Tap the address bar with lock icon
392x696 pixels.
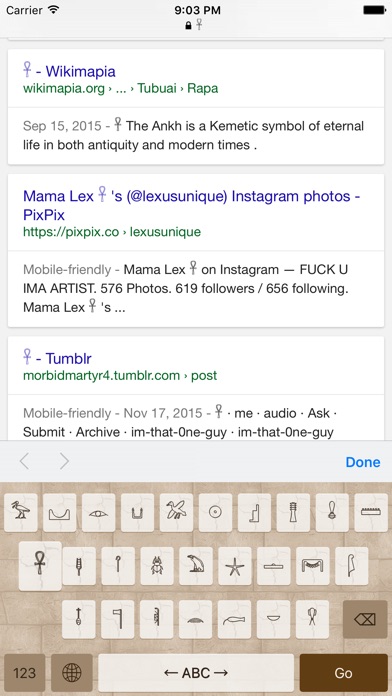pos(196,25)
